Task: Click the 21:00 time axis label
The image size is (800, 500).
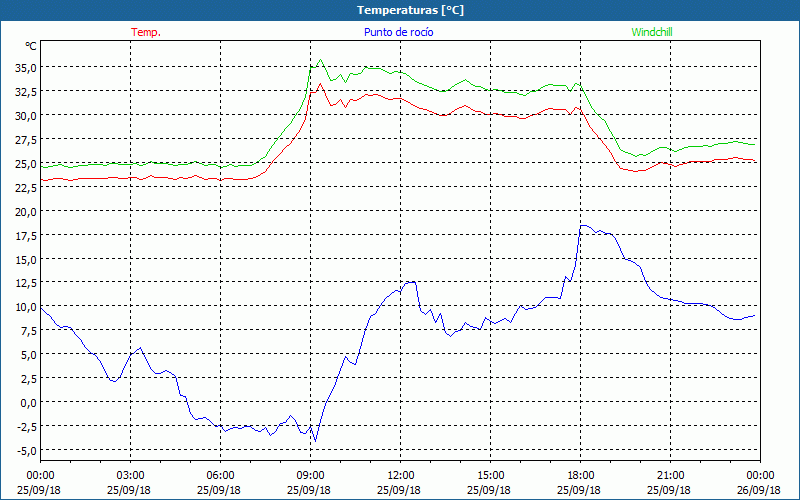Action: [670, 476]
